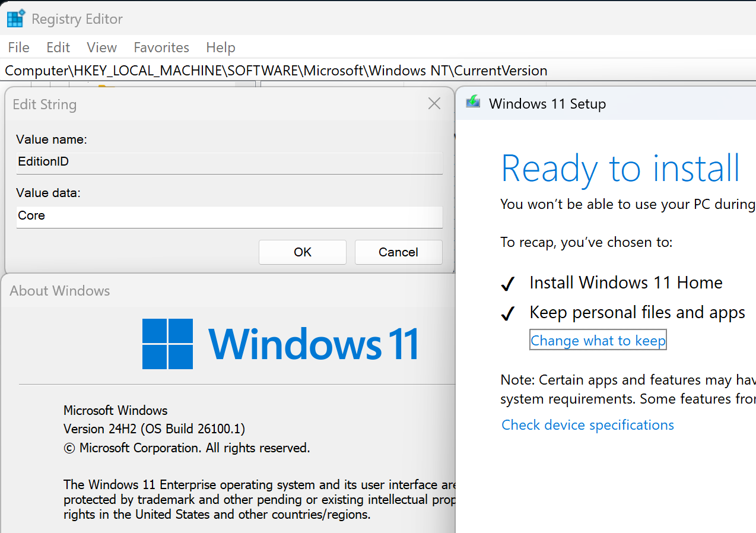Click the checkmark beside Install Windows 11 Home

[507, 284]
